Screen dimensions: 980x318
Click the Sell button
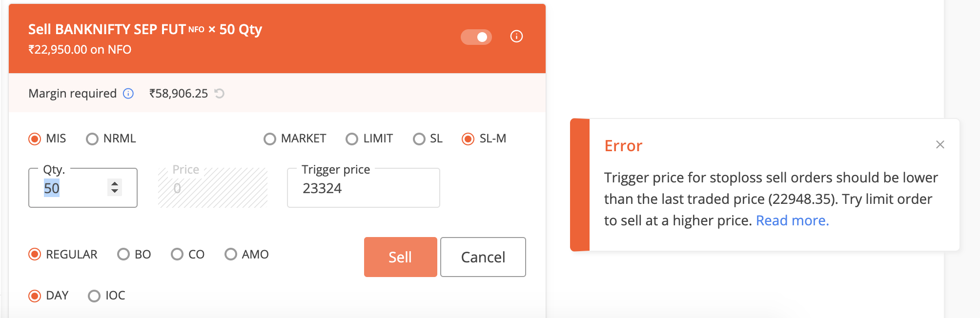(x=401, y=257)
